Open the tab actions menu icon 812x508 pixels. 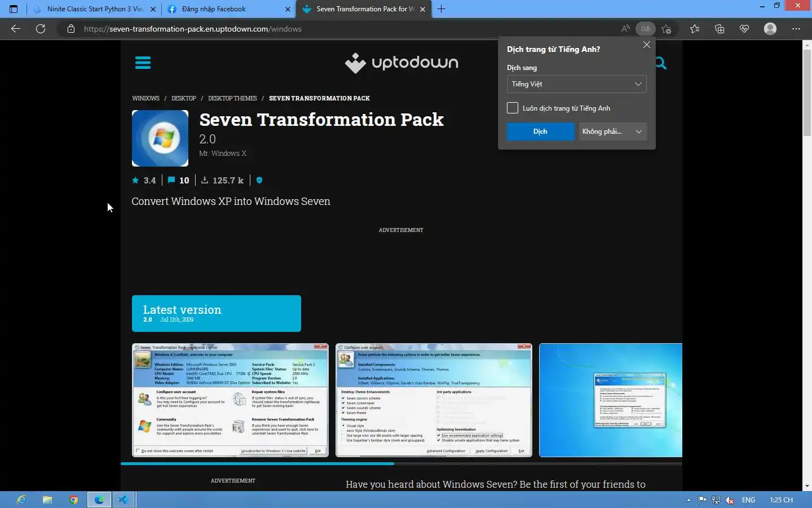pos(14,9)
